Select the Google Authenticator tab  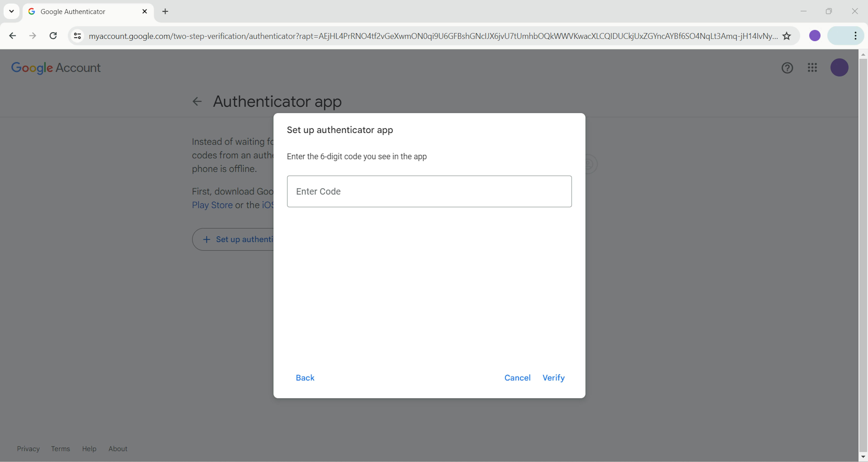[88, 11]
